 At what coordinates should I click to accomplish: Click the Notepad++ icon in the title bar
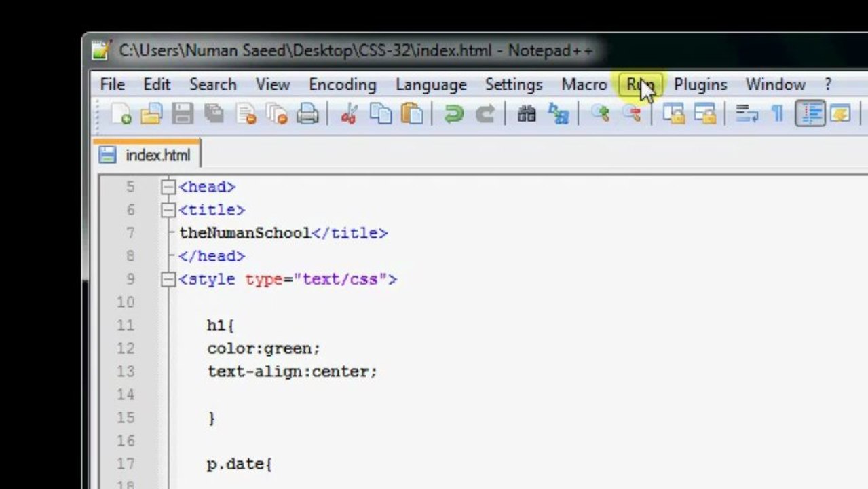coord(100,50)
